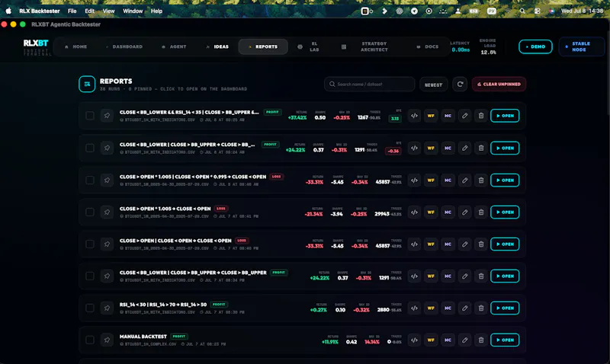
Task: Switch to the DASHBOARD tab
Action: (124, 46)
